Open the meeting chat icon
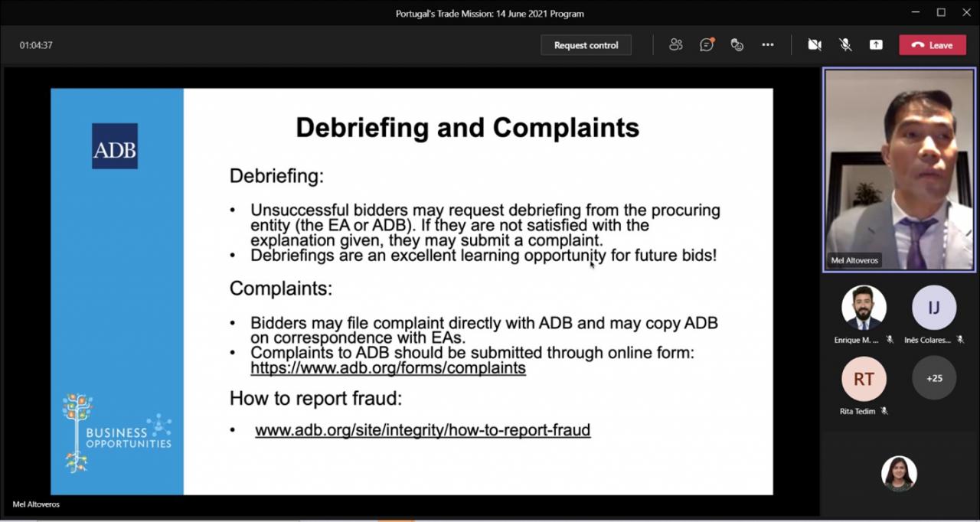Screen dimensions: 980x522 coord(707,45)
